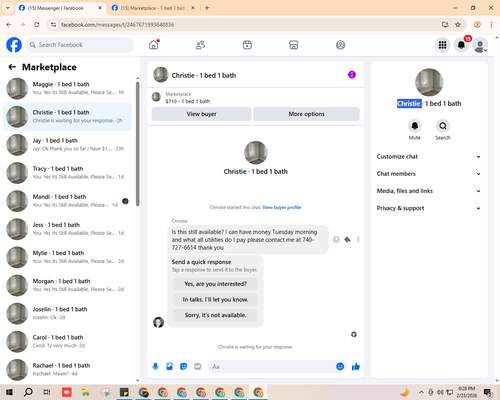Open the purple conversation info icon
This screenshot has height=400, width=500.
coord(352,75)
